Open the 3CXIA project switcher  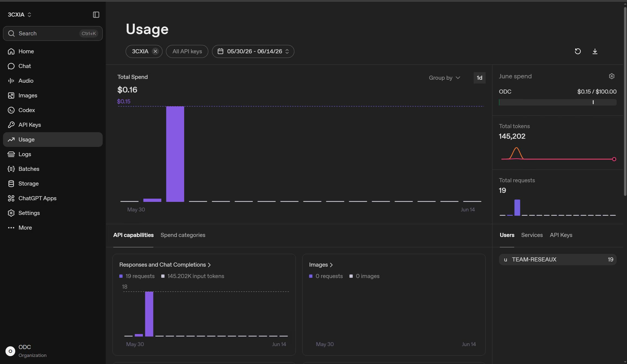[x=20, y=15]
